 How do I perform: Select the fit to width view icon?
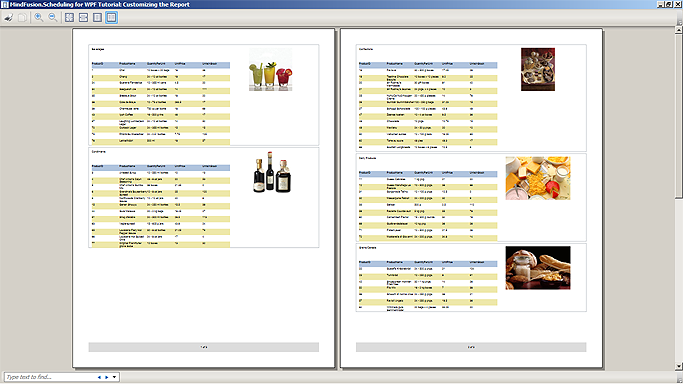click(x=83, y=17)
